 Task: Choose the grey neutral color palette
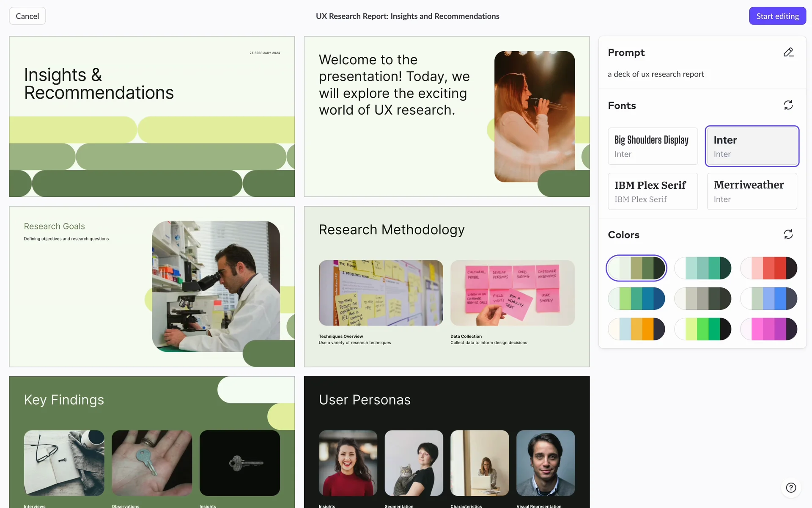tap(702, 298)
